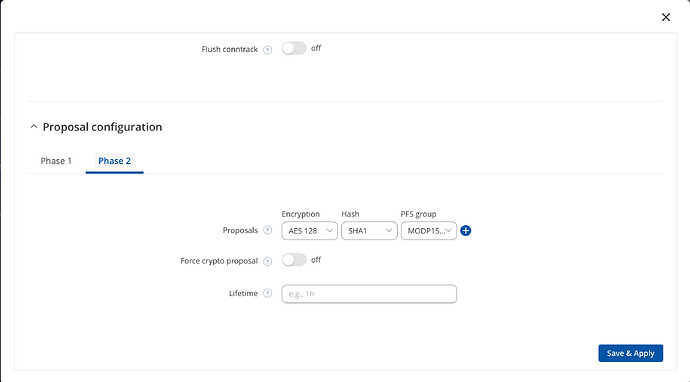Enable Force crypto proposal switch
The image size is (690, 382).
[x=294, y=260]
